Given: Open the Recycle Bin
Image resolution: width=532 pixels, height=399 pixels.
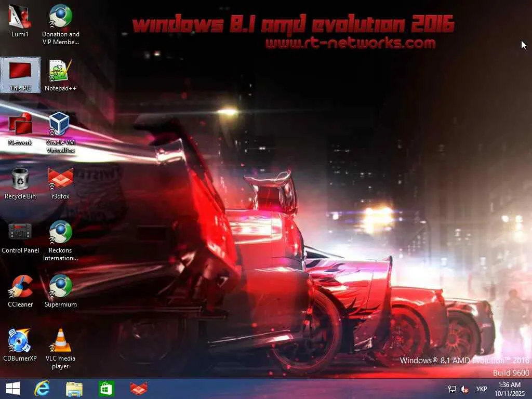Looking at the screenshot, I should click(20, 183).
